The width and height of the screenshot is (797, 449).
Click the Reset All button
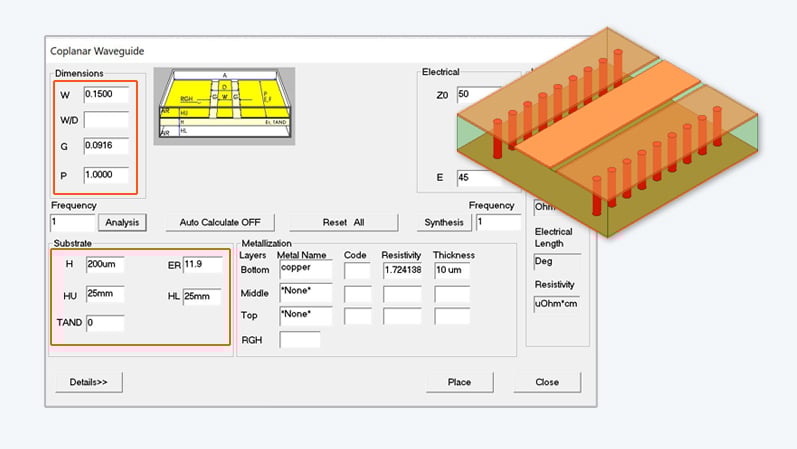(344, 223)
